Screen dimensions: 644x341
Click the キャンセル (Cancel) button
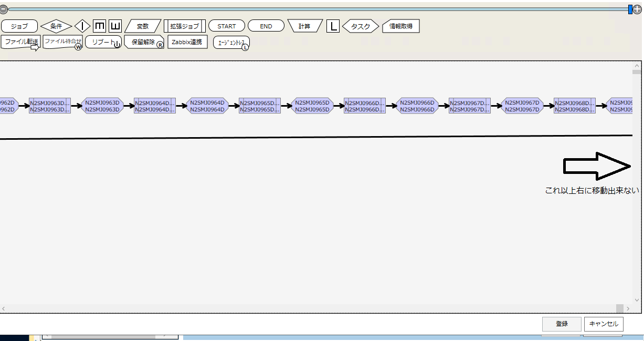coord(604,324)
